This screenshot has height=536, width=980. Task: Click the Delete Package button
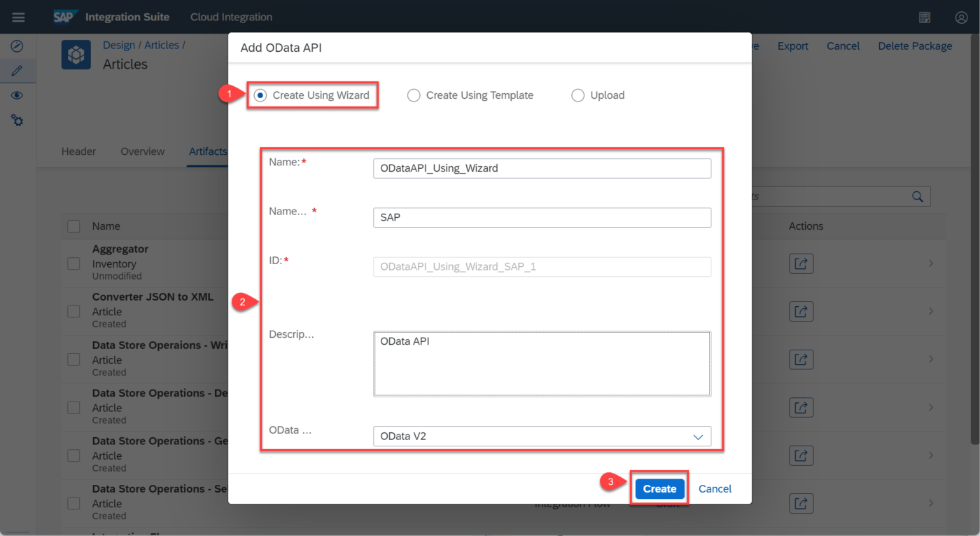coord(915,46)
